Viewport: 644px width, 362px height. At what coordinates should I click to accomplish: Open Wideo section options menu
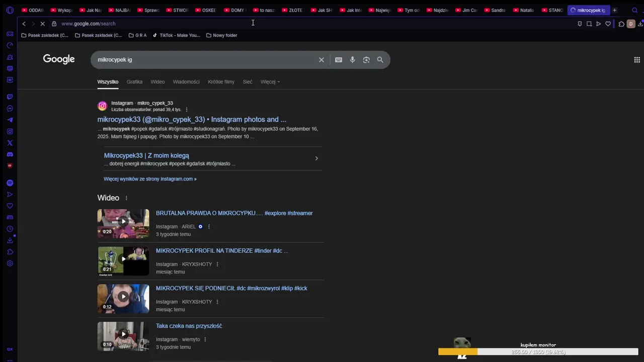coord(126,198)
